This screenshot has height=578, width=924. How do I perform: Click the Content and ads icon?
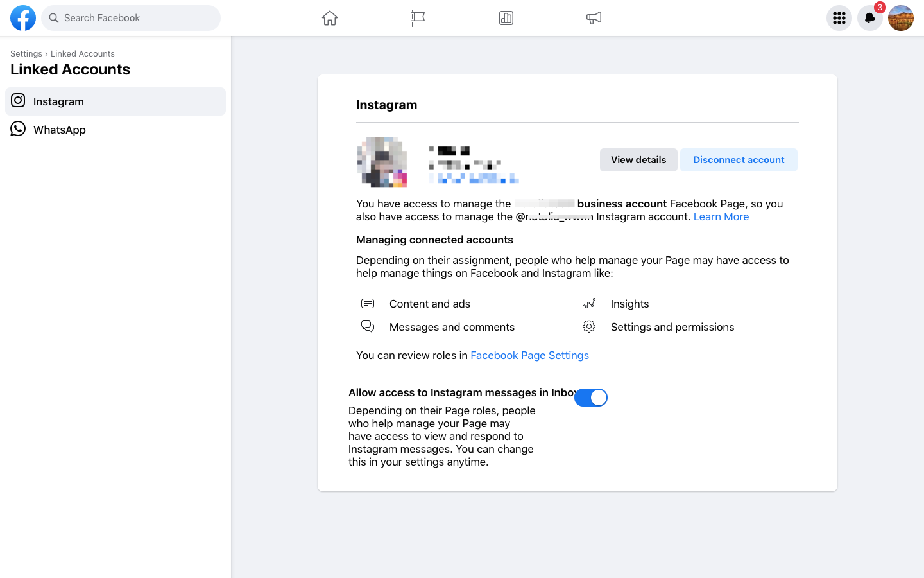pos(368,304)
